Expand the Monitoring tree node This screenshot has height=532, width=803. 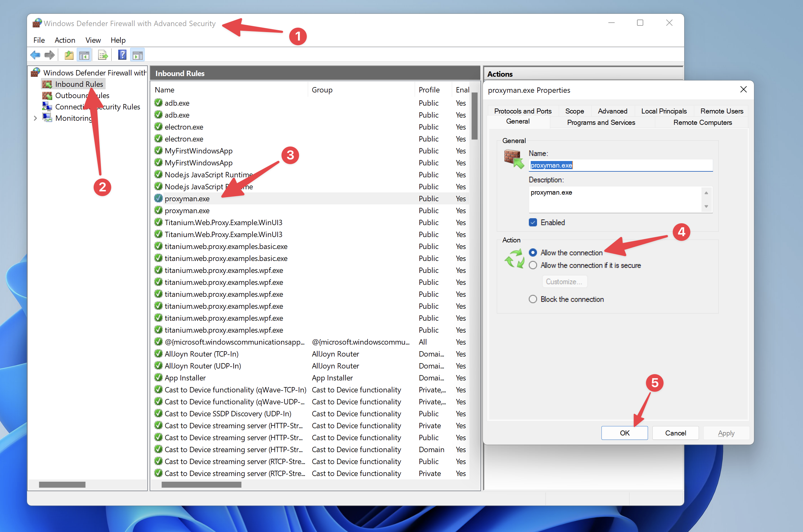point(35,118)
